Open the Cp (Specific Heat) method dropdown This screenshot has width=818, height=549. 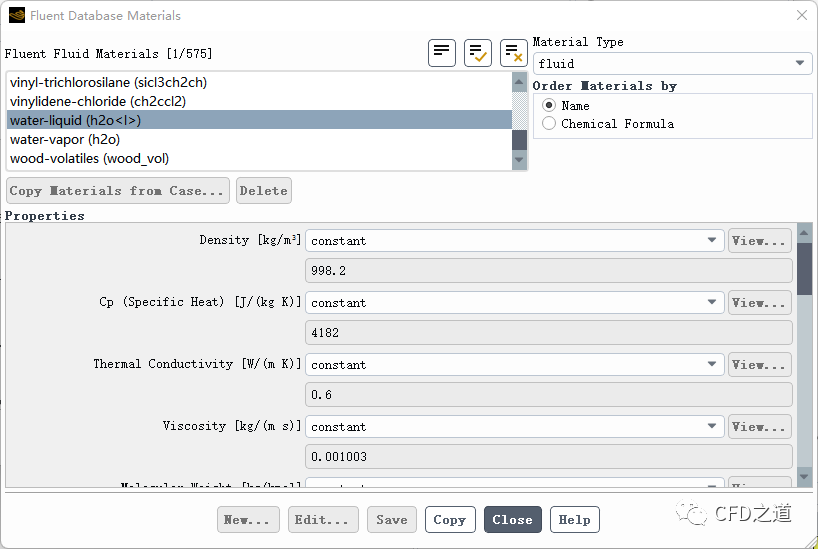[x=514, y=303]
